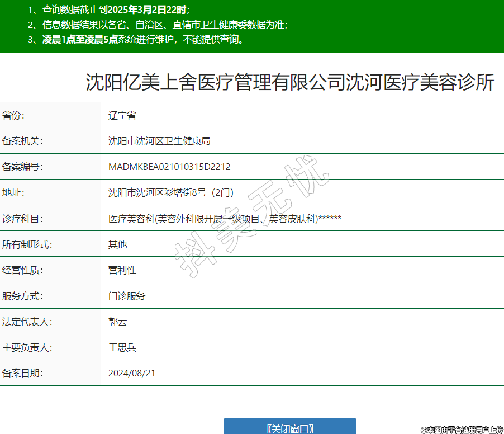Click the 辽宁省 province value
Image resolution: width=504 pixels, height=434 pixels.
pos(122,116)
